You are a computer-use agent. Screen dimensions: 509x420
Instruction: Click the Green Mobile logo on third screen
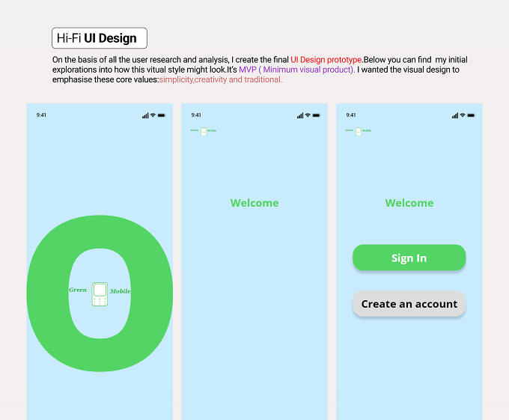(x=358, y=131)
